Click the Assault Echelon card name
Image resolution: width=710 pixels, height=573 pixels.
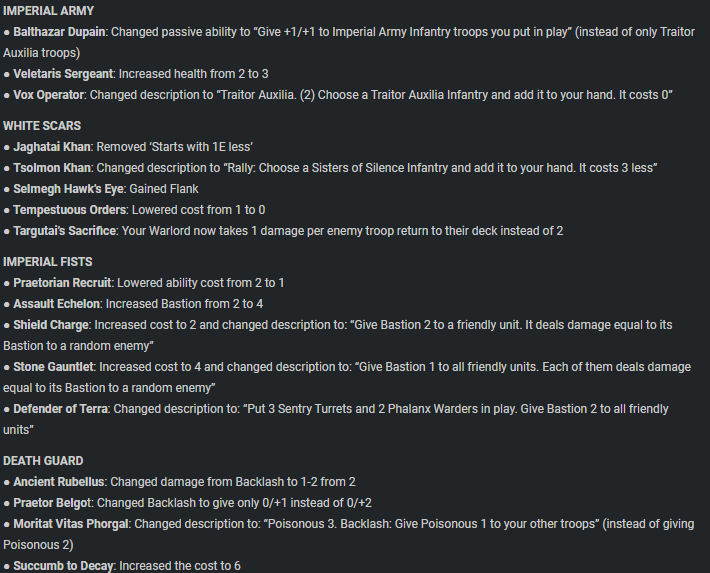click(x=57, y=304)
